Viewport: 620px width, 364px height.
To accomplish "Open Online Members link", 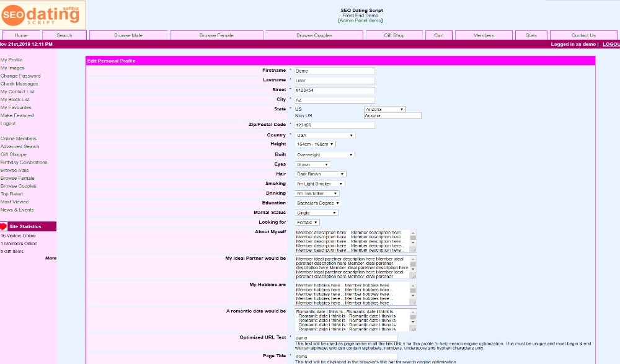I will (x=19, y=138).
